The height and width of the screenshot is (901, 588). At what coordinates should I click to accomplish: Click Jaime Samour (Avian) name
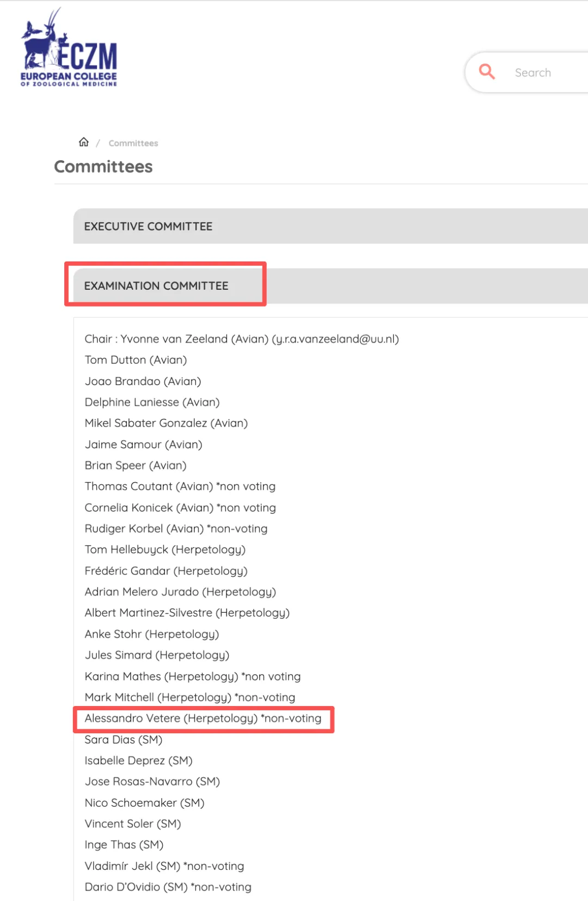[143, 445]
